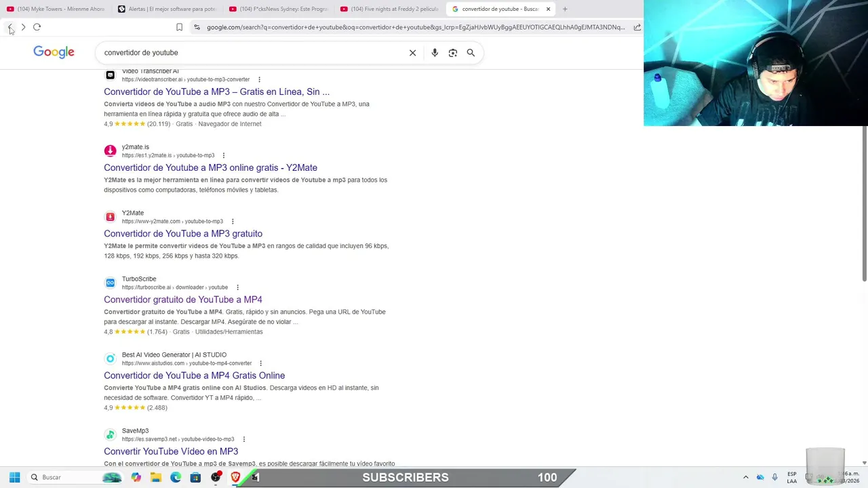Click the (1.764) rating count text
The width and height of the screenshot is (868, 488).
pyautogui.click(x=157, y=332)
